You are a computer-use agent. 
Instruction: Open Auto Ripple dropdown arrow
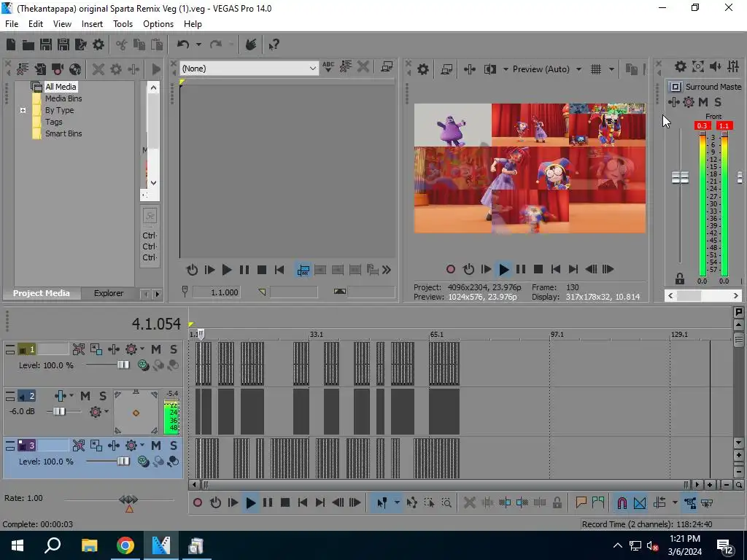click(675, 503)
